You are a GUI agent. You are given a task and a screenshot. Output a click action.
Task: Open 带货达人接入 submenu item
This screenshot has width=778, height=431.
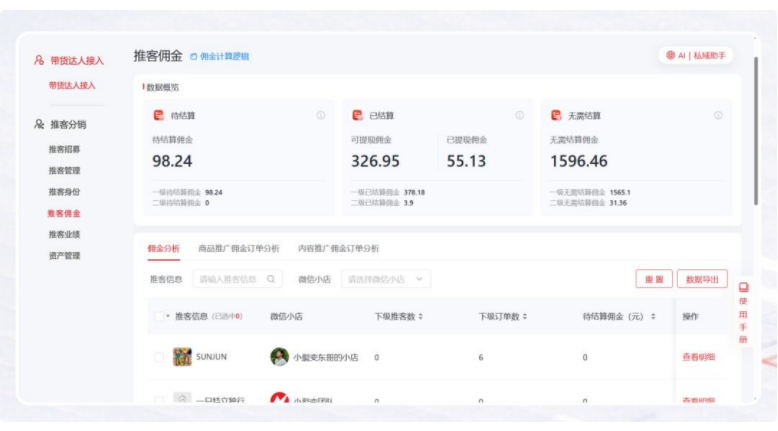pyautogui.click(x=71, y=85)
